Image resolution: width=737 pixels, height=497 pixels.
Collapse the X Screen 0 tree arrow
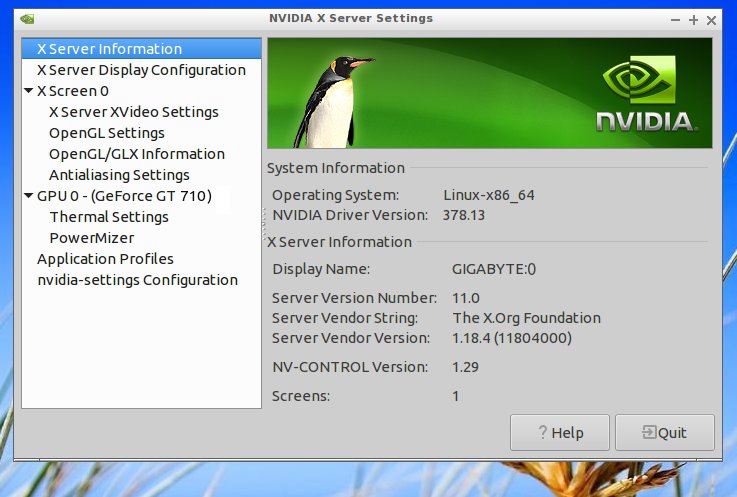tap(29, 91)
